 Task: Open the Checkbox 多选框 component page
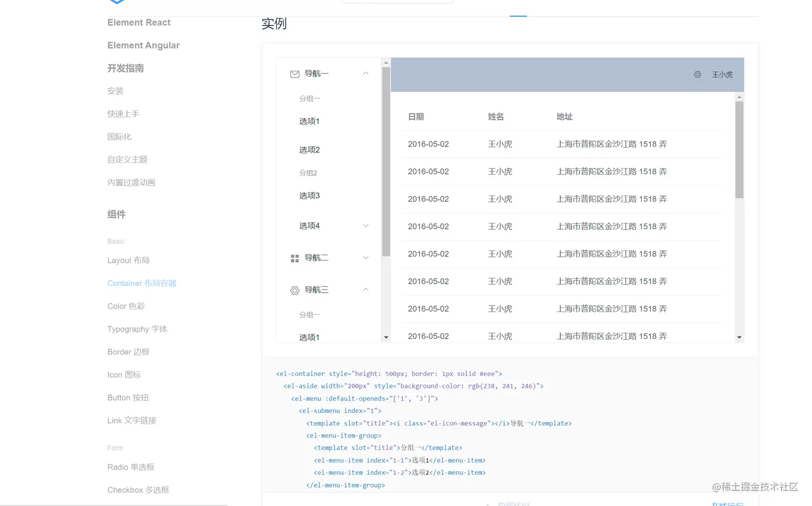point(138,490)
